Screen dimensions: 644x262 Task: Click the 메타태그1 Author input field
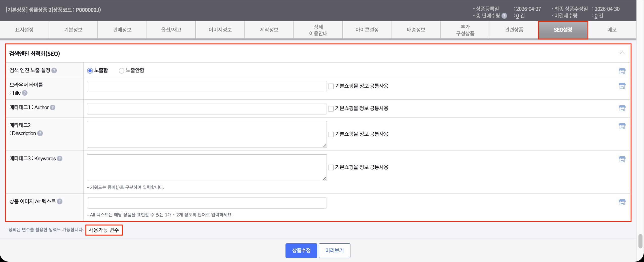pyautogui.click(x=207, y=109)
